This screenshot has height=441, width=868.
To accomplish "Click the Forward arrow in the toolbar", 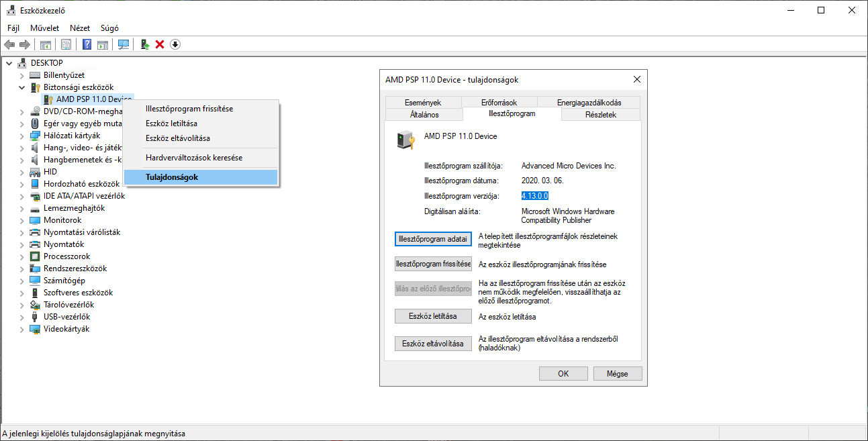I will (x=25, y=44).
